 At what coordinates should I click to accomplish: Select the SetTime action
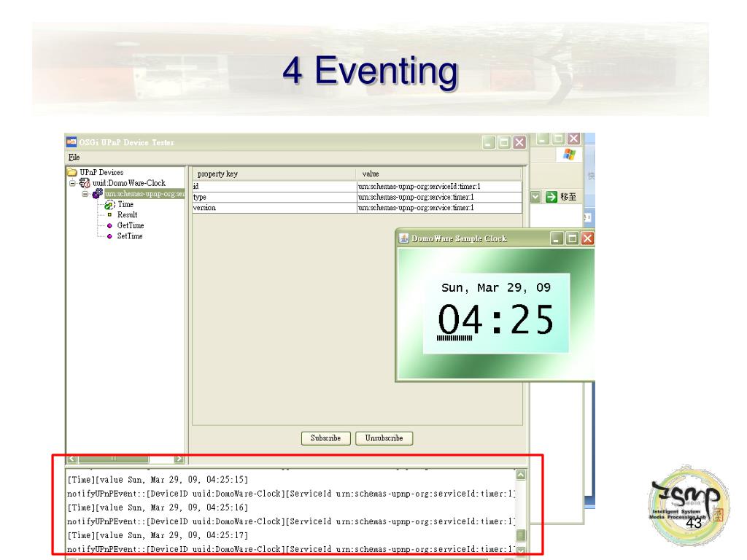[130, 236]
